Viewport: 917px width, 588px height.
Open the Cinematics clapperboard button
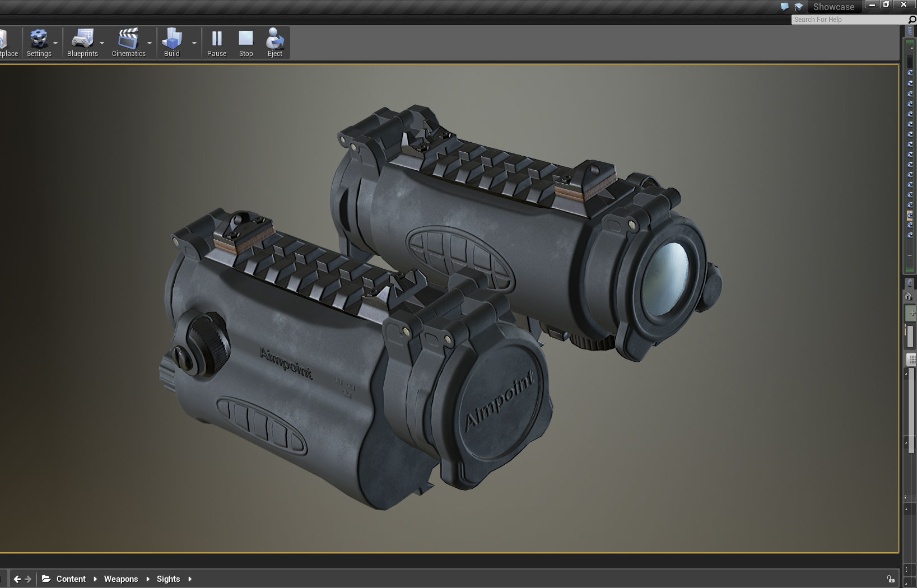(x=128, y=43)
